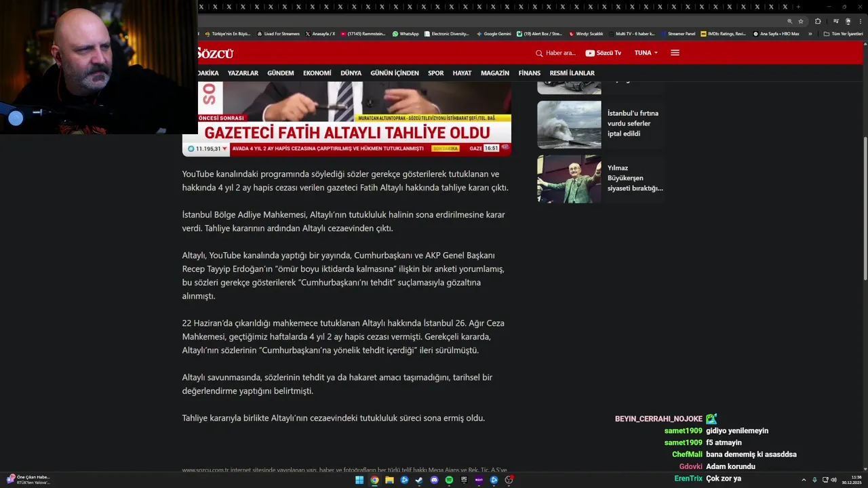Show hidden system tray icons
Viewport: 868px width, 488px height.
pyautogui.click(x=804, y=480)
